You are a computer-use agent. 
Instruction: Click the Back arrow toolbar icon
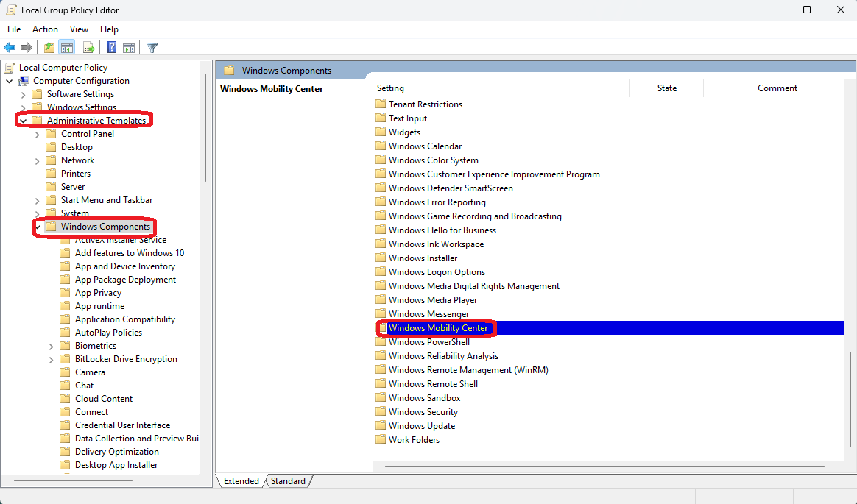click(10, 48)
